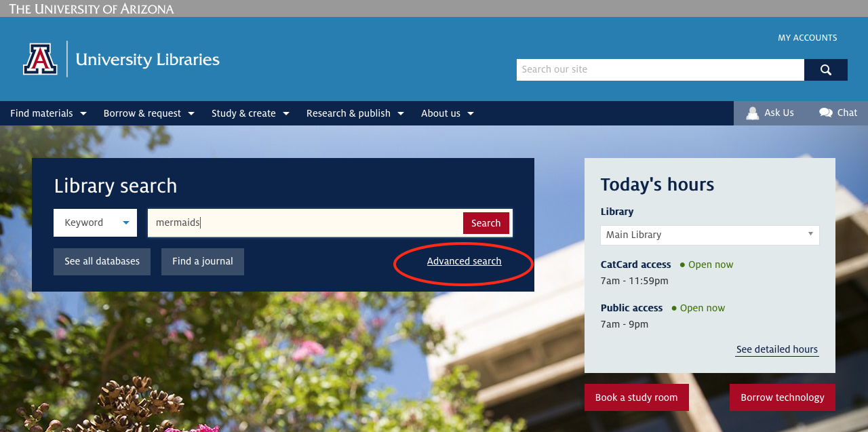
Task: Open the About us menu
Action: [x=441, y=113]
